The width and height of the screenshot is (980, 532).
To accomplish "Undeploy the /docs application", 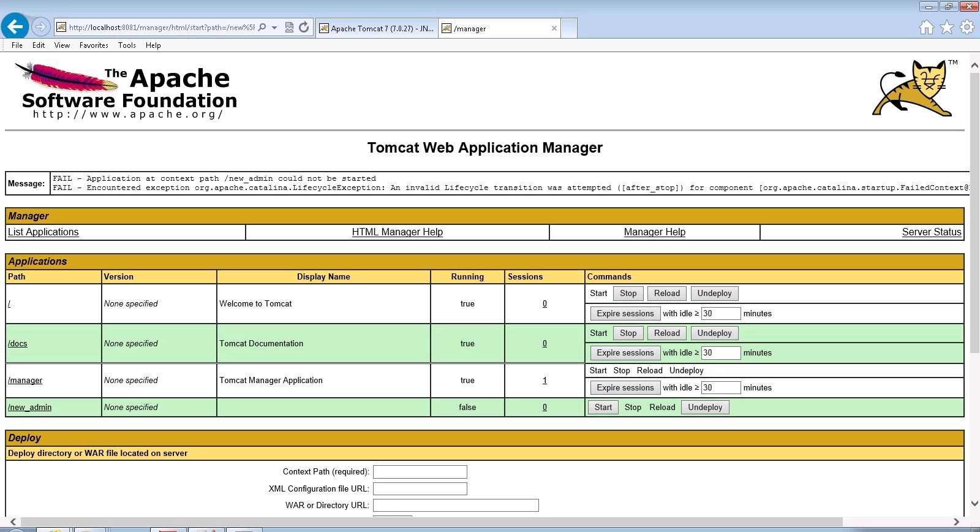I will pyautogui.click(x=715, y=333).
